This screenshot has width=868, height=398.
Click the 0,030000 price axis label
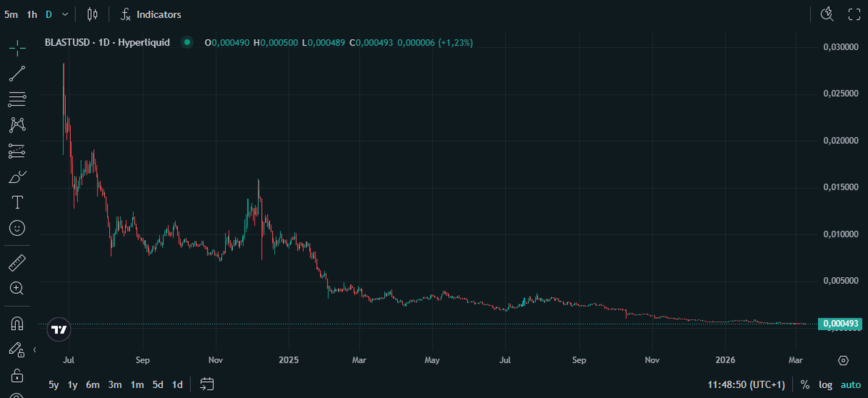[x=841, y=47]
